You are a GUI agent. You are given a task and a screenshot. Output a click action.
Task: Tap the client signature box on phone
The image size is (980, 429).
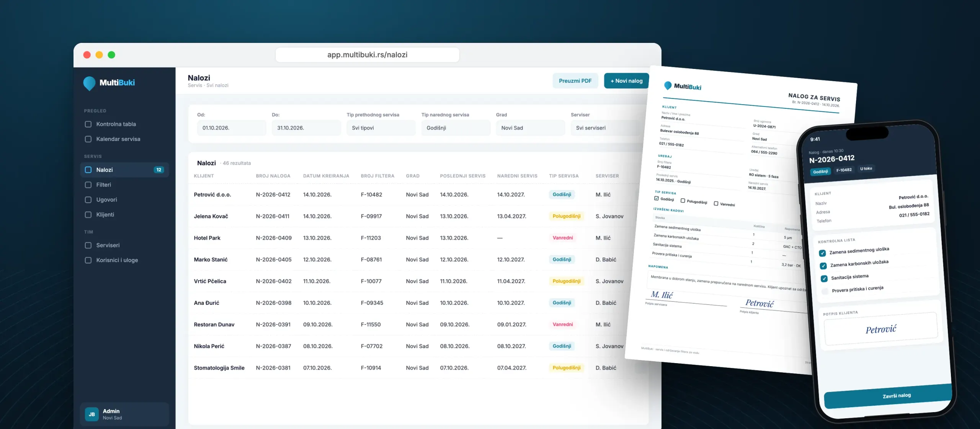click(x=881, y=329)
